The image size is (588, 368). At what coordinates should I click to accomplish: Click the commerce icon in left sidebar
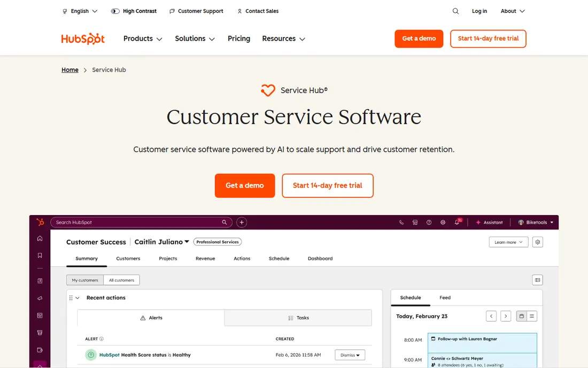tap(40, 333)
